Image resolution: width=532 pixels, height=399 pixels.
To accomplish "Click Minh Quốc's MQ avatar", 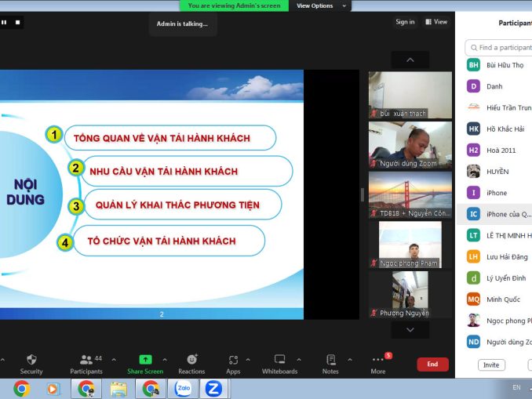I will pos(473,299).
